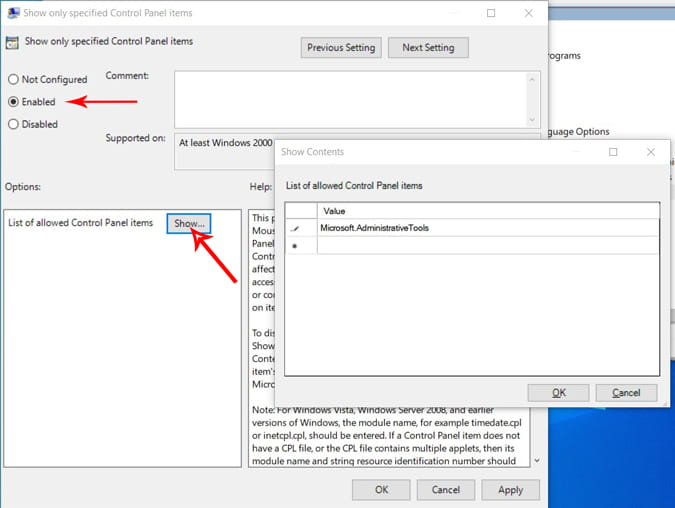Viewport: 675px width, 508px height.
Task: Click the window title bar policy icon
Action: click(x=13, y=13)
